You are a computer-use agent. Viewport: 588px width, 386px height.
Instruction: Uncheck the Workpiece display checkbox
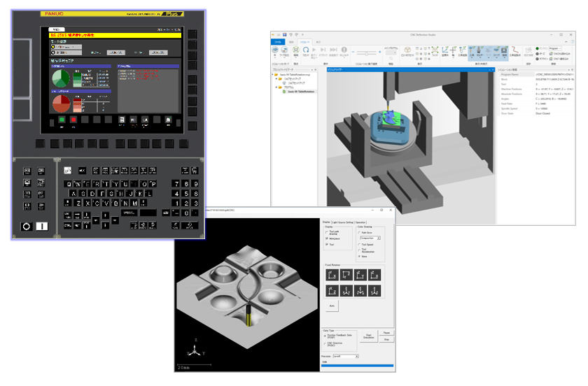point(327,239)
